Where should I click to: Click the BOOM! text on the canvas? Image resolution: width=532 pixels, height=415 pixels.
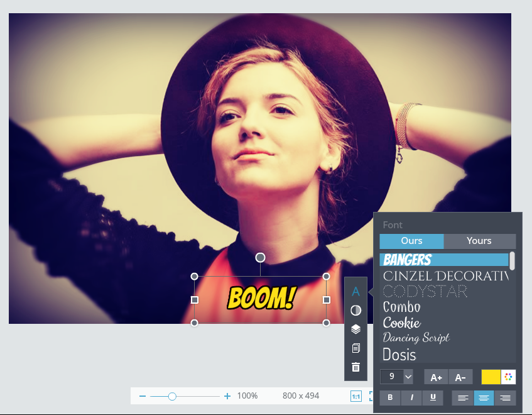click(x=261, y=298)
